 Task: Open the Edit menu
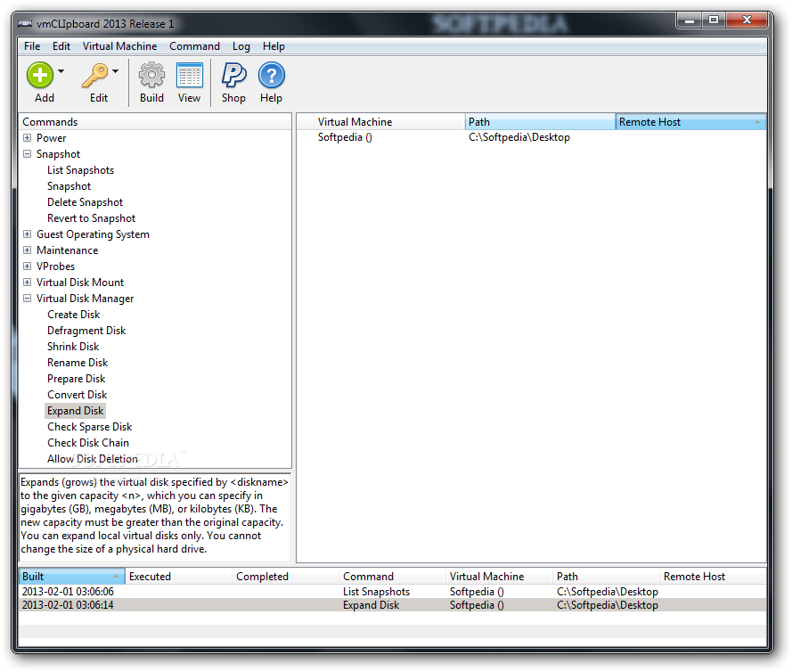[x=61, y=46]
